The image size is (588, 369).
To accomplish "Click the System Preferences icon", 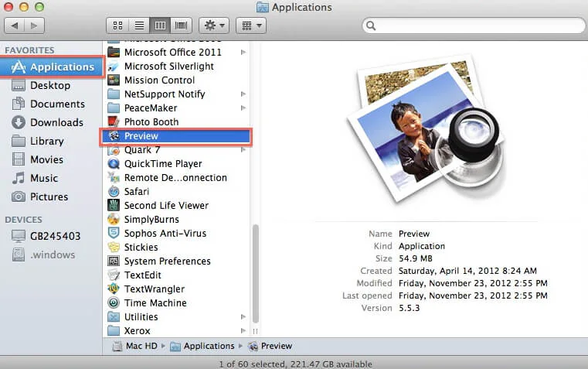I will click(x=114, y=261).
